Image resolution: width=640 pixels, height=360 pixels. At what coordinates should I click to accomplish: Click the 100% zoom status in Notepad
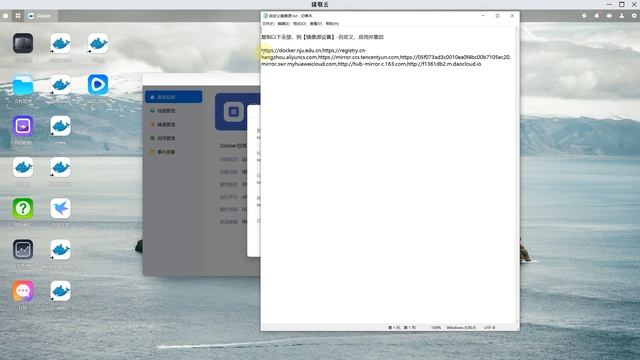tap(436, 328)
